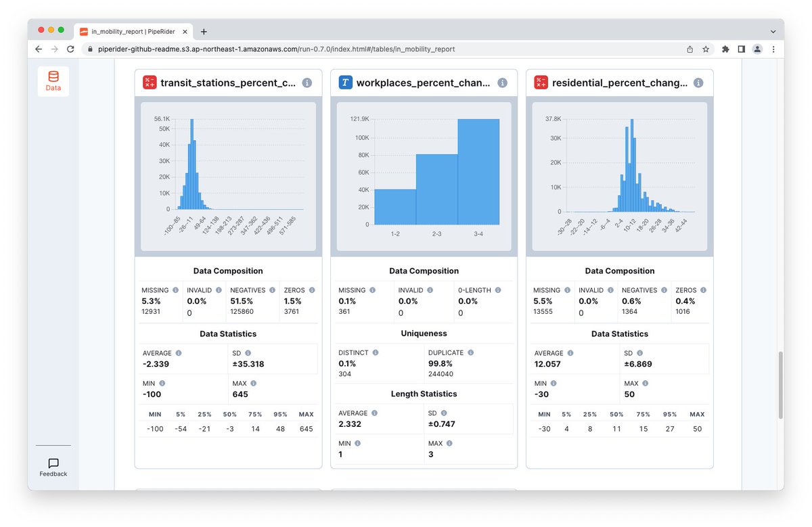Expand the tab search chevron

click(773, 32)
